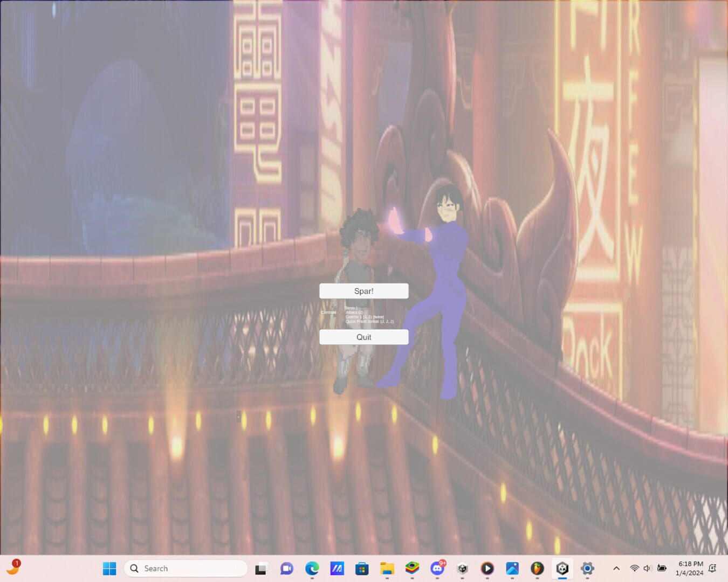The height and width of the screenshot is (582, 728).
Task: Open the Windows Start menu
Action: pos(109,568)
